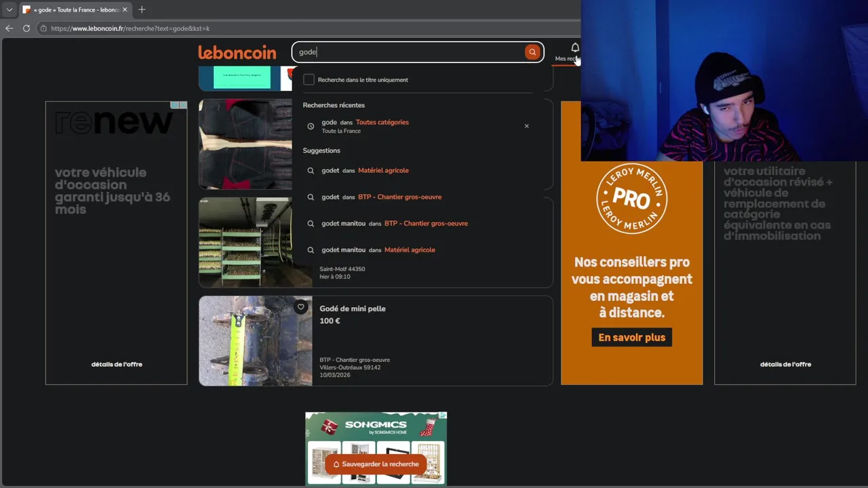
Task: Click 'En savoir plus' on Leroy Merlin ad
Action: pos(632,338)
